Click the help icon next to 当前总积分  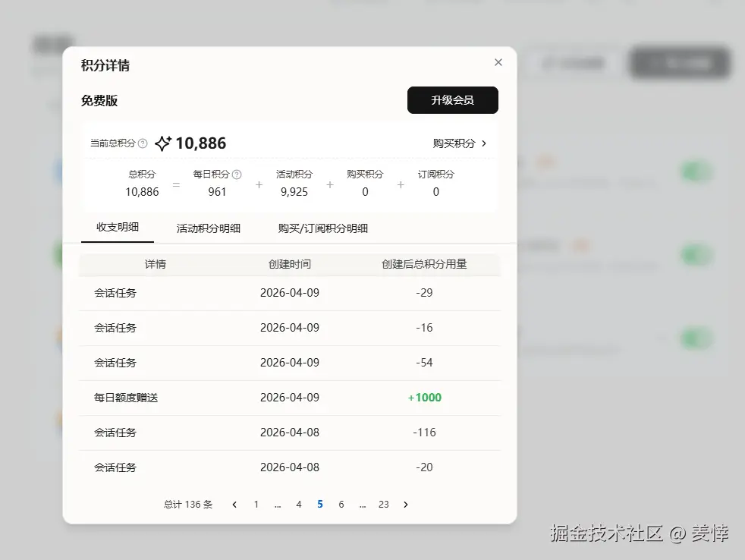click(x=141, y=143)
